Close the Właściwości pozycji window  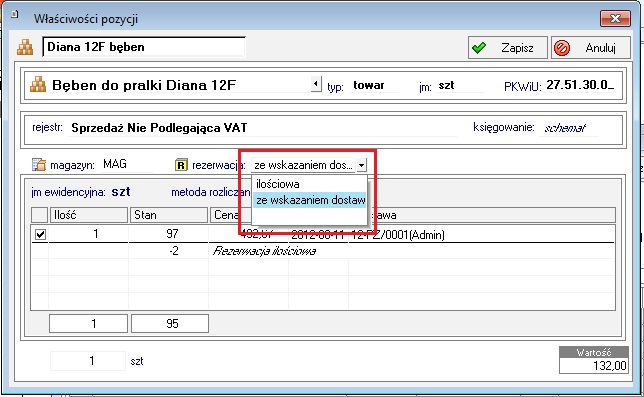pos(615,18)
